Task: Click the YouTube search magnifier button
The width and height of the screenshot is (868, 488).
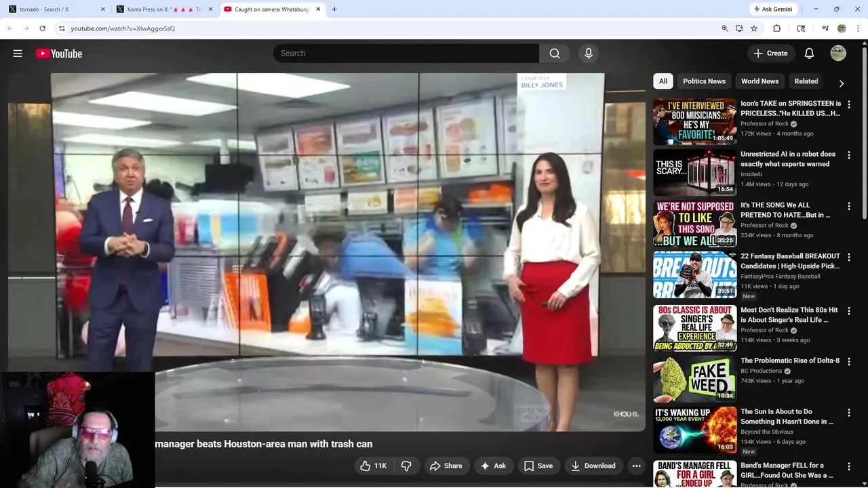Action: click(x=555, y=54)
